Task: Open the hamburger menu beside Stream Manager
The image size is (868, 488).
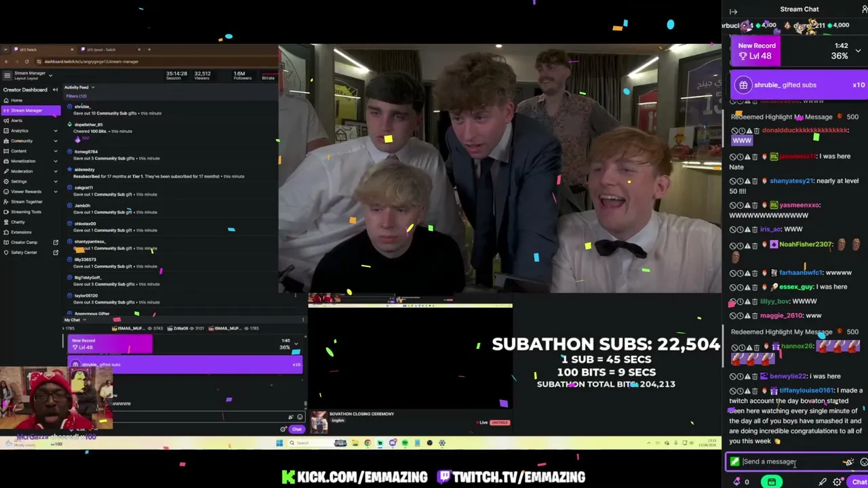Action: [7, 75]
